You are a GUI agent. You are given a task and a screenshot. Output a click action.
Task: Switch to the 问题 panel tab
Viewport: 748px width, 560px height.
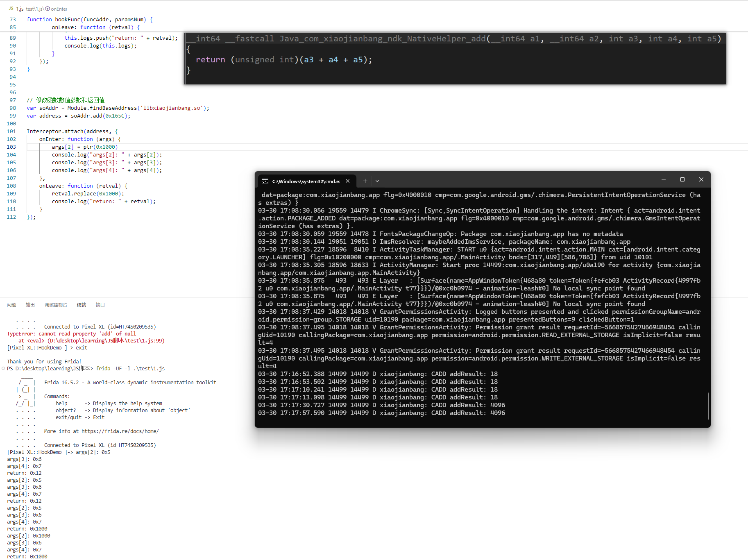tap(11, 305)
